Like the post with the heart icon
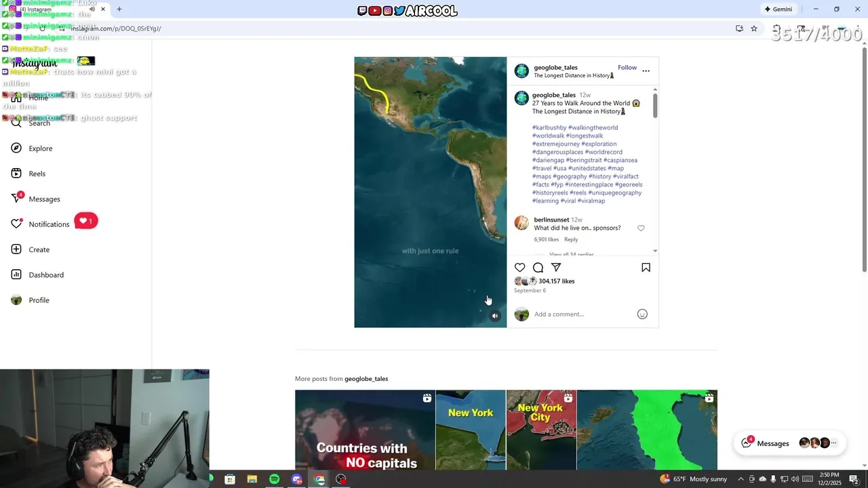Screen dimensions: 868x488 [519, 268]
